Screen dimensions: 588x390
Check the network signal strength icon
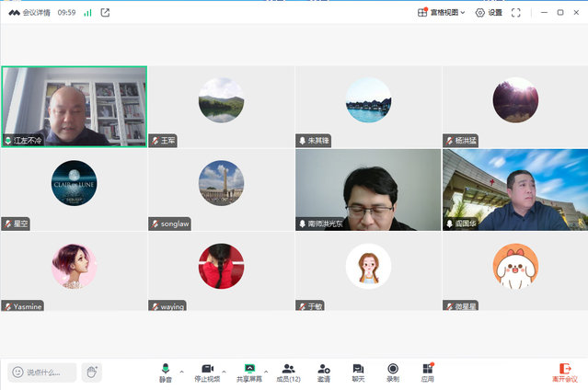click(x=87, y=13)
